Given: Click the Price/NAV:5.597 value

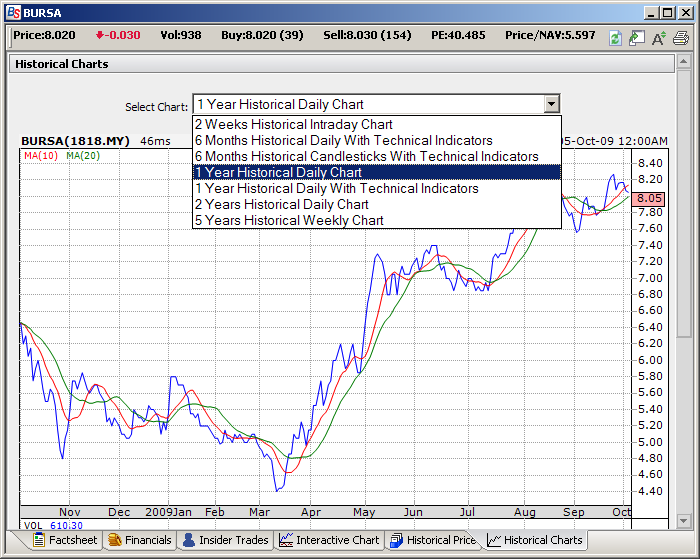Looking at the screenshot, I should point(550,35).
